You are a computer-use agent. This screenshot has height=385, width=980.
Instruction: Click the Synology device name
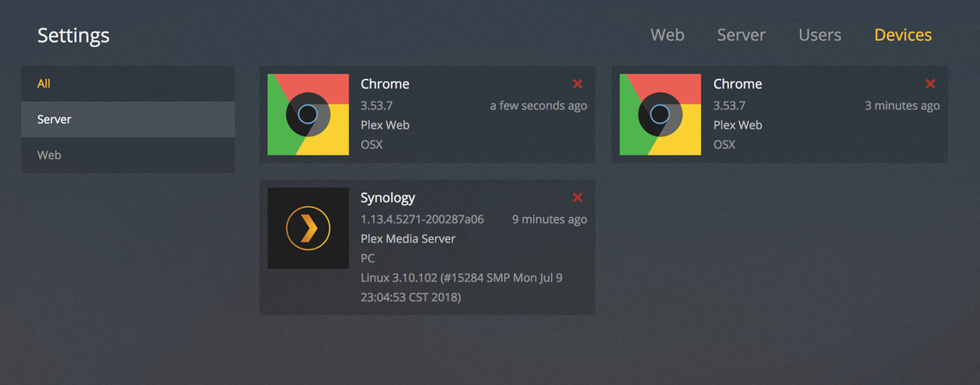[x=388, y=198]
